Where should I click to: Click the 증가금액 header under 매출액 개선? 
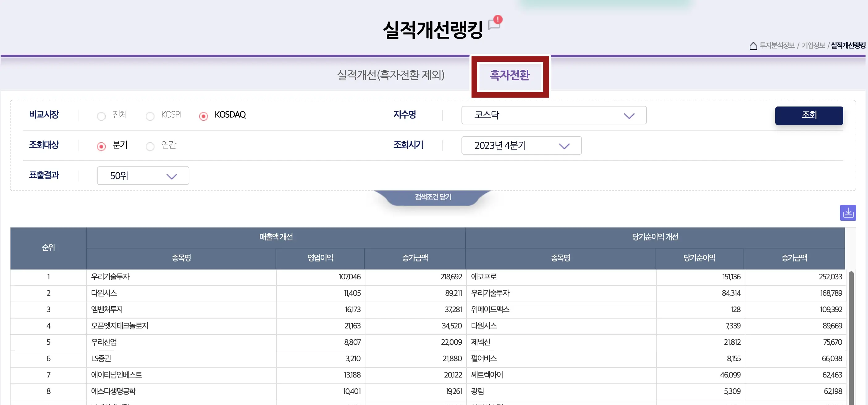(x=415, y=258)
